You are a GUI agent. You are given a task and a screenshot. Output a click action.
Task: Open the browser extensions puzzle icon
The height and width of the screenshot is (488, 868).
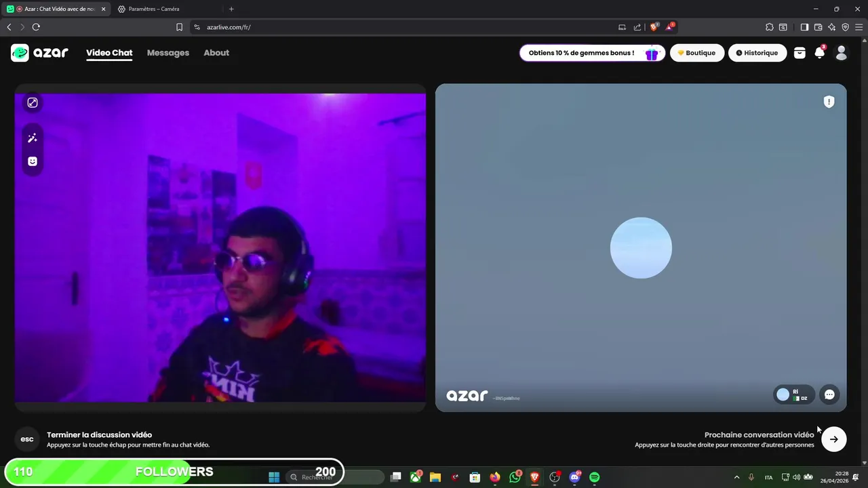tap(769, 27)
